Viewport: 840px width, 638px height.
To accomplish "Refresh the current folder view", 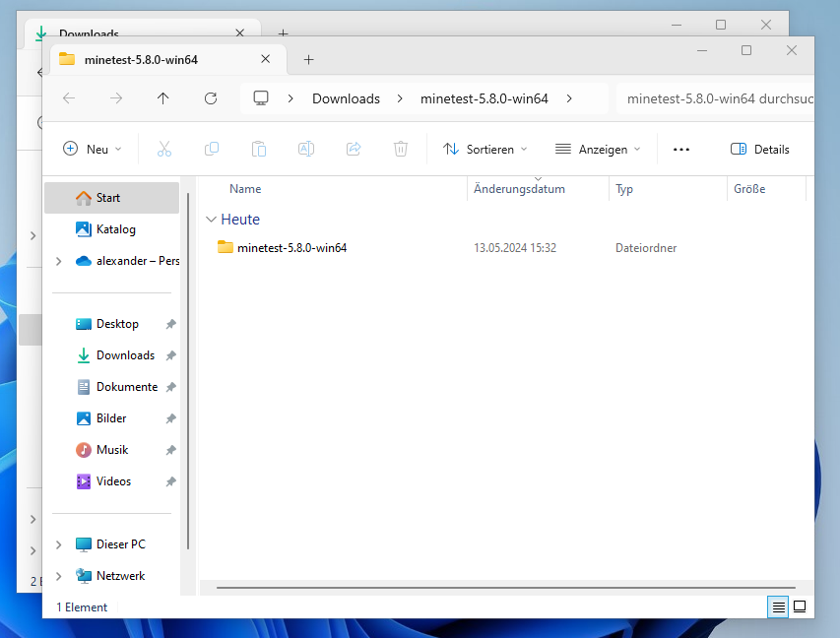I will point(211,98).
